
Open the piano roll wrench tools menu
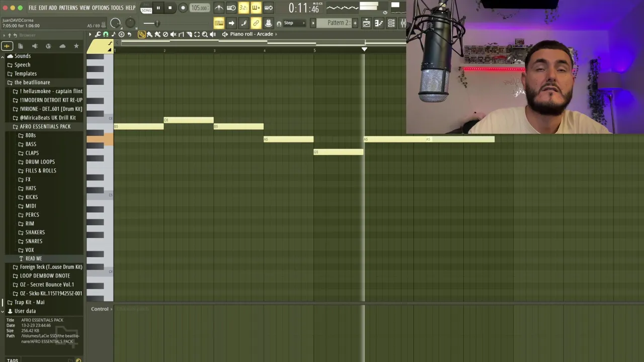coord(98,34)
